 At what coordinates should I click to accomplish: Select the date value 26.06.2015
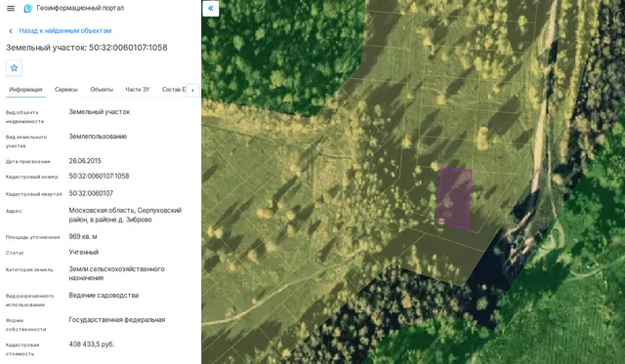coord(85,161)
